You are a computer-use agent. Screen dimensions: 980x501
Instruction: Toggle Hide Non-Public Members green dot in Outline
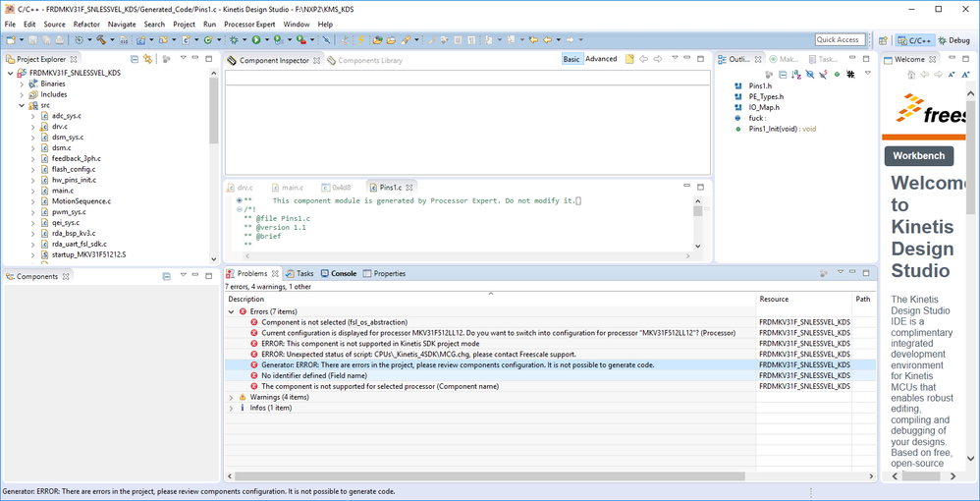pos(837,74)
